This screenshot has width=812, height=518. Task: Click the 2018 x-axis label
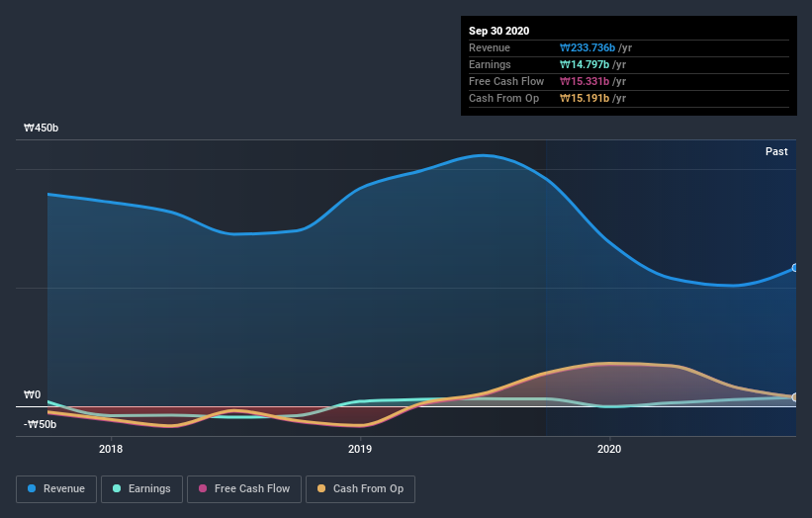point(111,449)
